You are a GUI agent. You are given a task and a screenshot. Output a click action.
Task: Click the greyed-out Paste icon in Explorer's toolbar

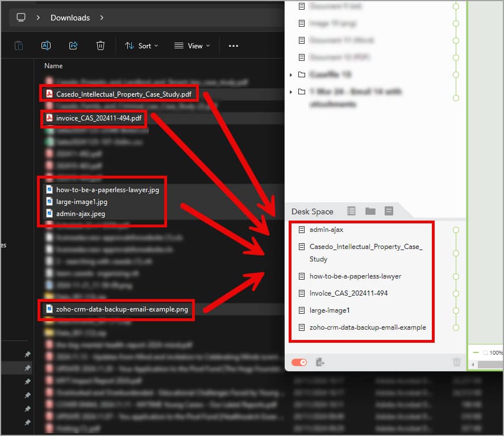[19, 45]
